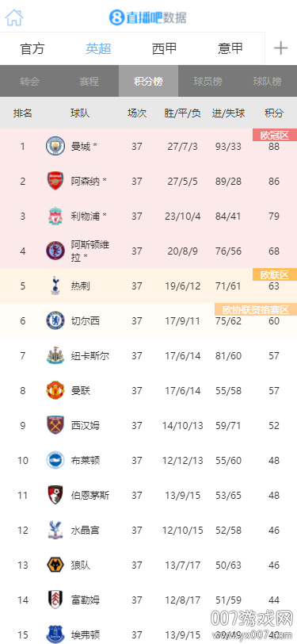Switch to the 意甲 league tab

point(230,48)
